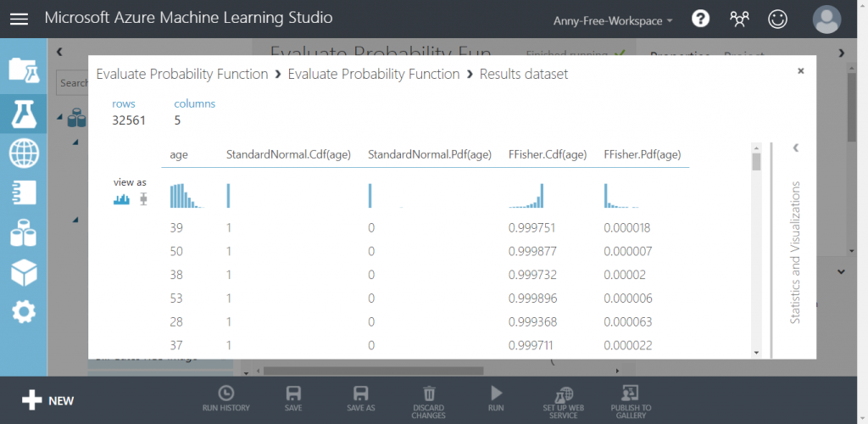
Task: Select the StandardNormal.Pdf(age) column header
Action: pos(430,155)
